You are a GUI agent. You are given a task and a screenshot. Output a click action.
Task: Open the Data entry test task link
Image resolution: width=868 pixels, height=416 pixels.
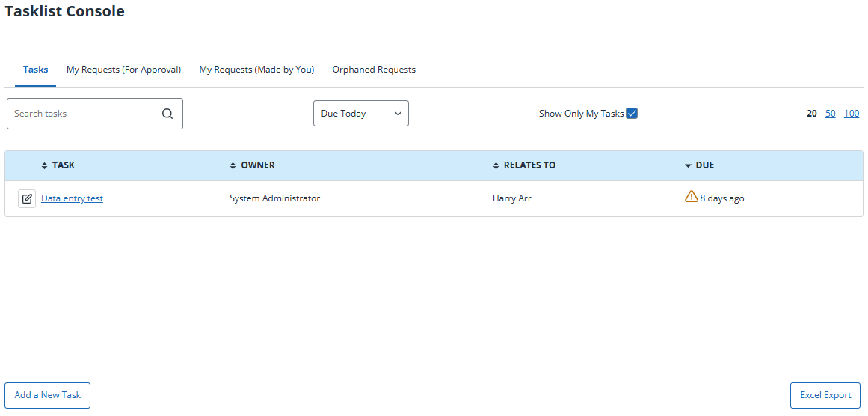(72, 198)
